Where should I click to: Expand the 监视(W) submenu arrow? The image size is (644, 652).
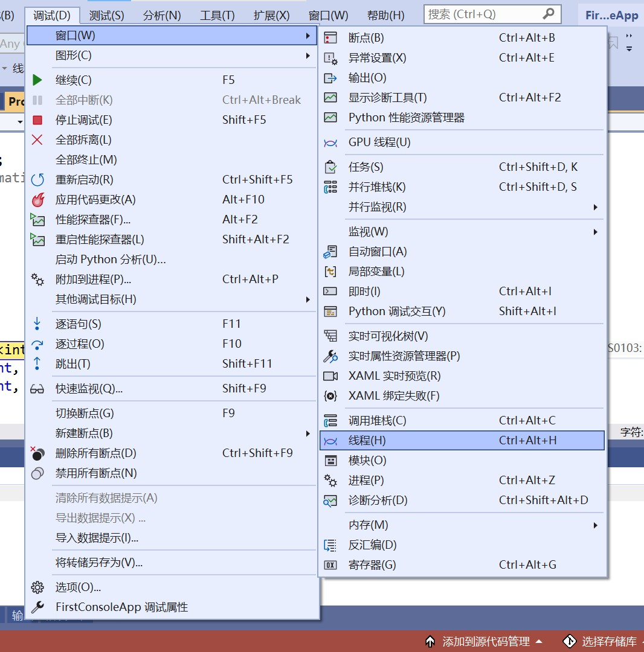[594, 231]
